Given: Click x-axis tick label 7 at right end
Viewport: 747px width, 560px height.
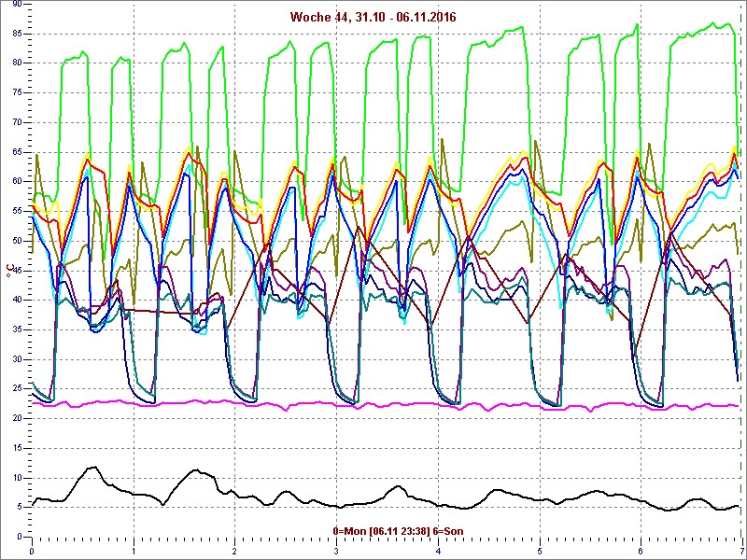Looking at the screenshot, I should pyautogui.click(x=740, y=551).
